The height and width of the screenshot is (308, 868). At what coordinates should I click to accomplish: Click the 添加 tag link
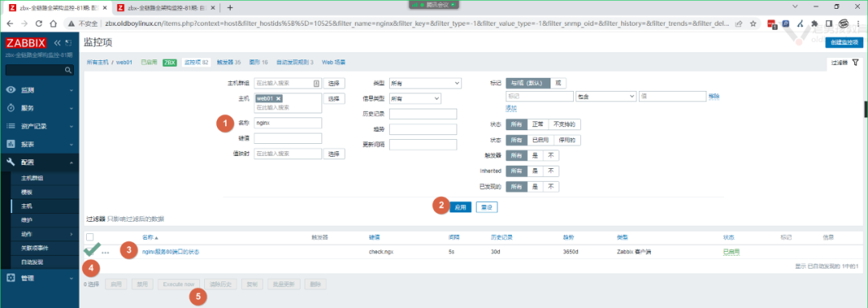coord(511,108)
